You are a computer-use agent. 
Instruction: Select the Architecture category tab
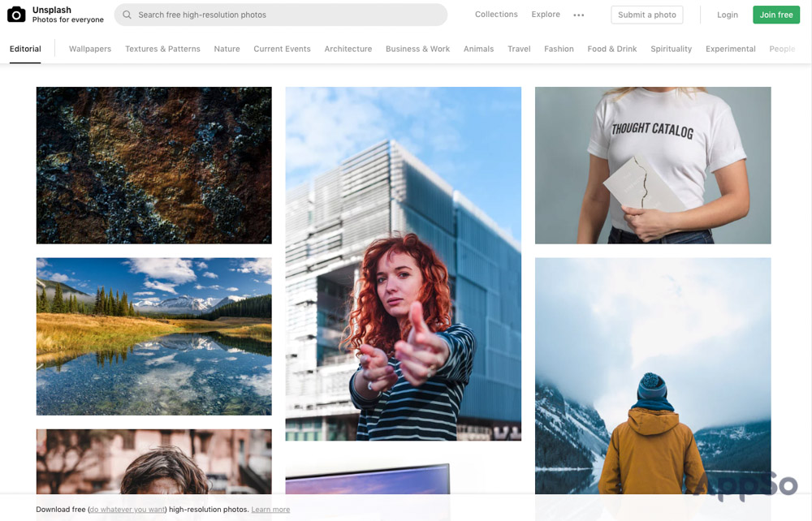[x=348, y=49]
